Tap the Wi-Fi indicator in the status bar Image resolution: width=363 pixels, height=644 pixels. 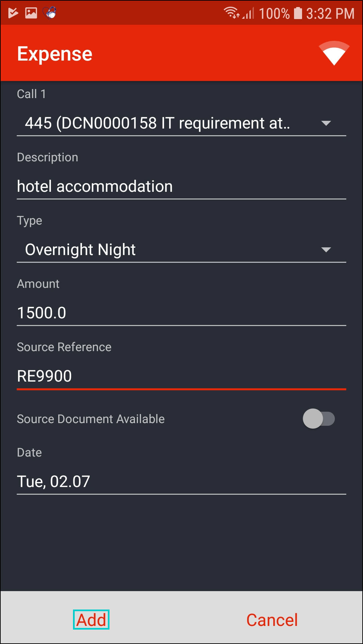coord(231,13)
